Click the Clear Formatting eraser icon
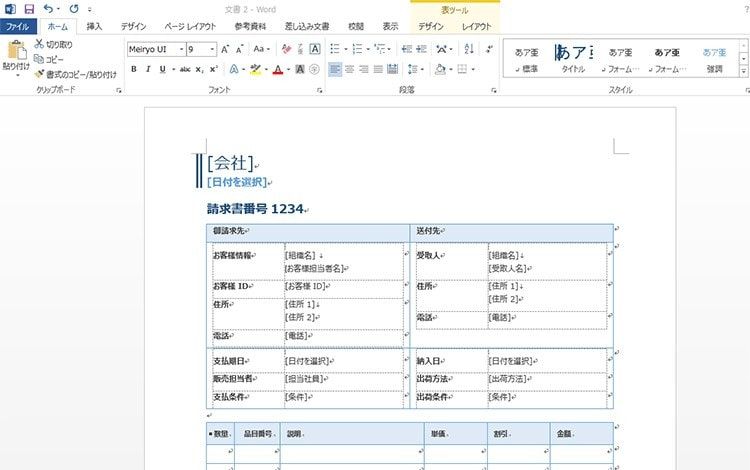Image resolution: width=750 pixels, height=470 pixels. click(x=286, y=48)
